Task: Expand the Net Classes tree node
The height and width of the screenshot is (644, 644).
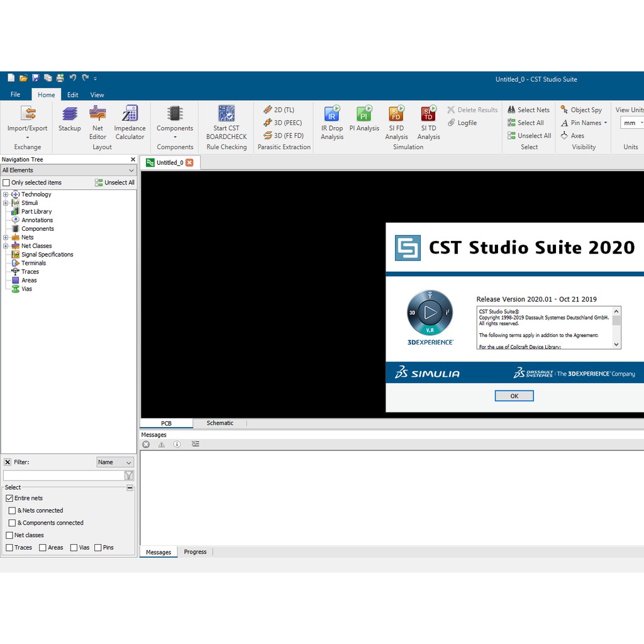Action: tap(7, 245)
